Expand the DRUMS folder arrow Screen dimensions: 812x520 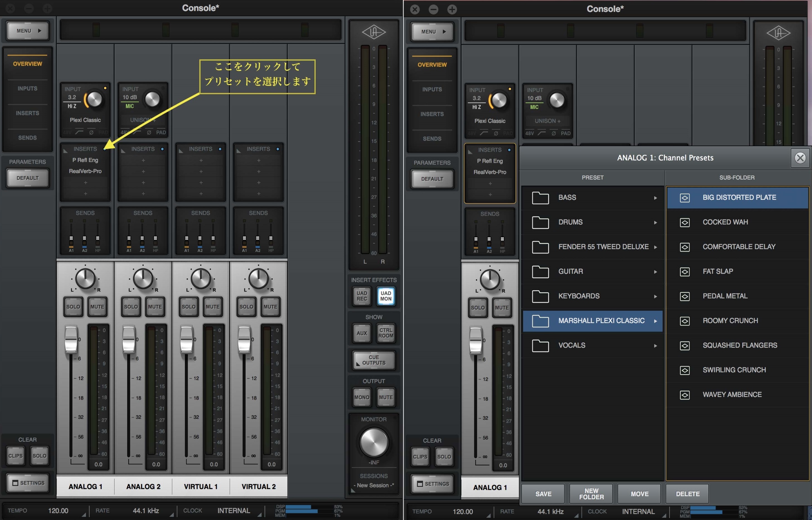pos(655,223)
